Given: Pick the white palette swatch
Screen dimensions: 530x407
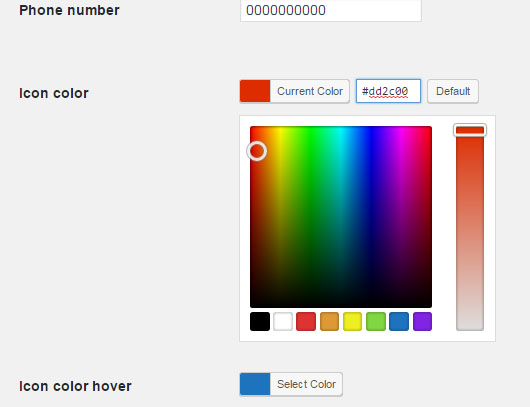Looking at the screenshot, I should pyautogui.click(x=283, y=321).
